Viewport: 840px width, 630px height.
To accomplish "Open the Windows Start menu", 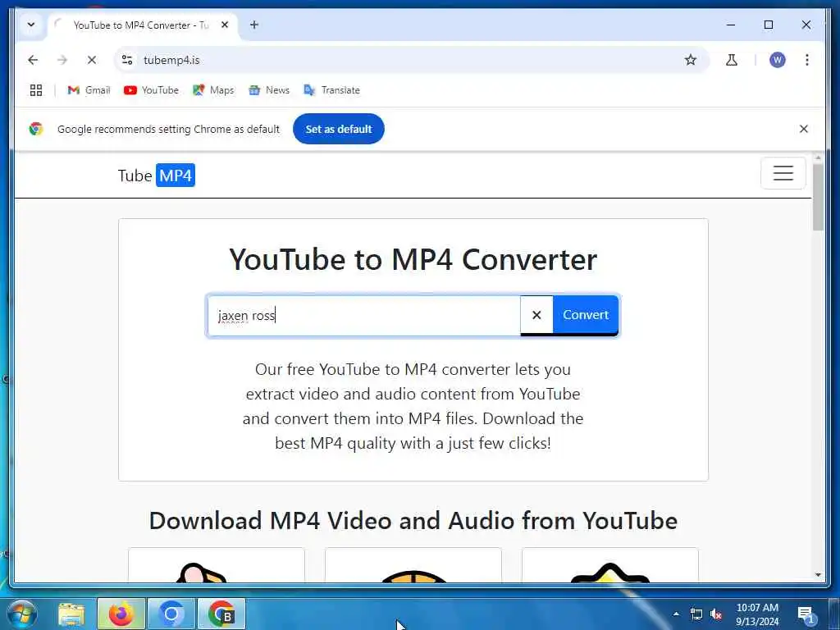I will click(22, 614).
